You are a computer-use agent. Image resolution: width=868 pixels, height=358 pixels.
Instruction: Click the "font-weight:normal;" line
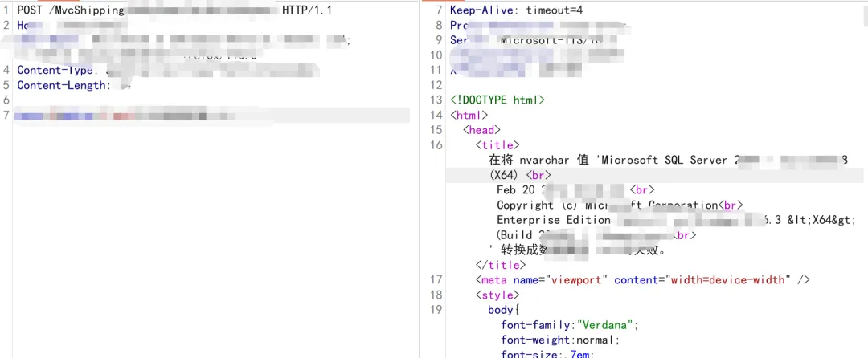click(x=560, y=340)
